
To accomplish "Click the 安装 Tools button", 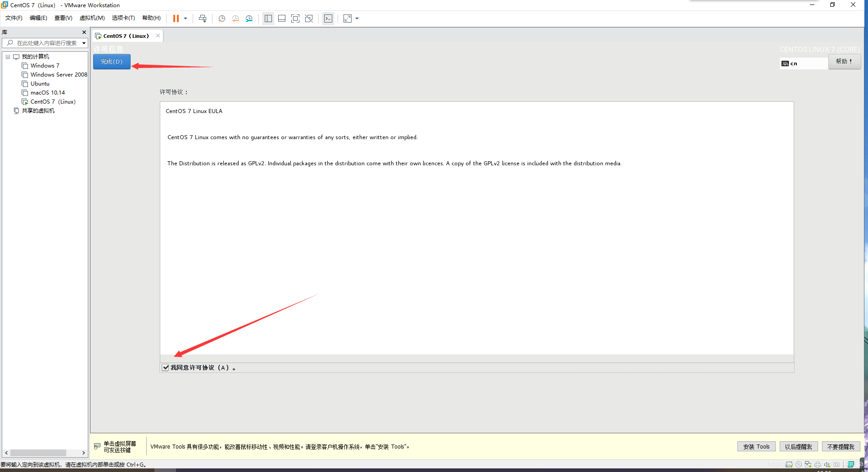I will click(x=756, y=447).
